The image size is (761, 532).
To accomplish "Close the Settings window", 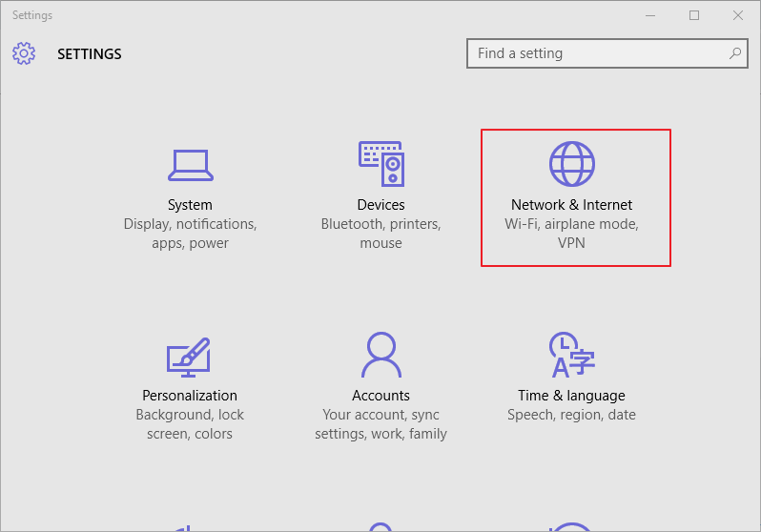I will [738, 15].
